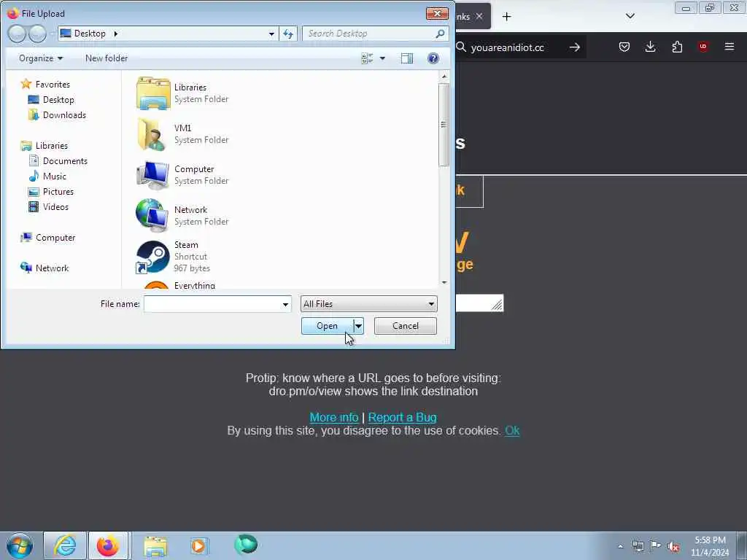The image size is (747, 560).
Task: Click the New folder button
Action: click(x=107, y=58)
